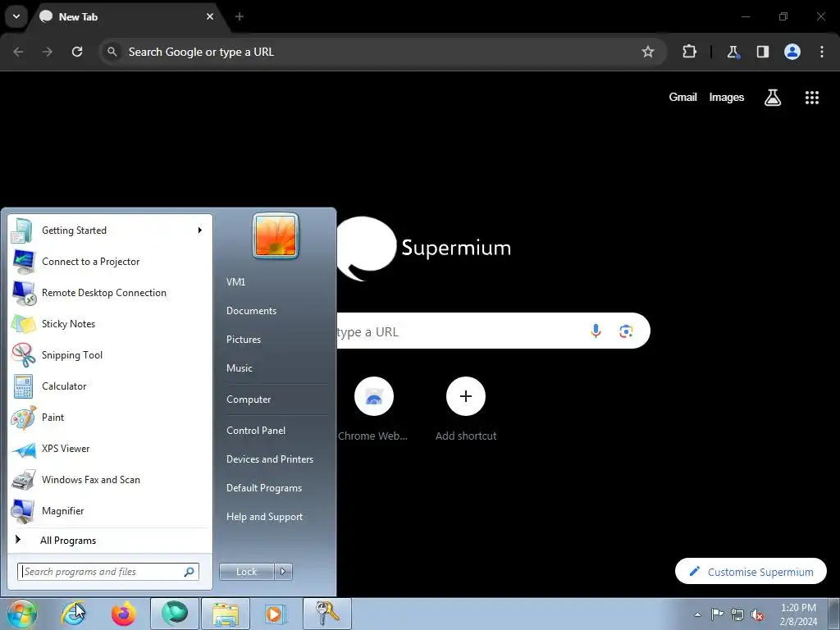Click the user account picture

point(276,235)
